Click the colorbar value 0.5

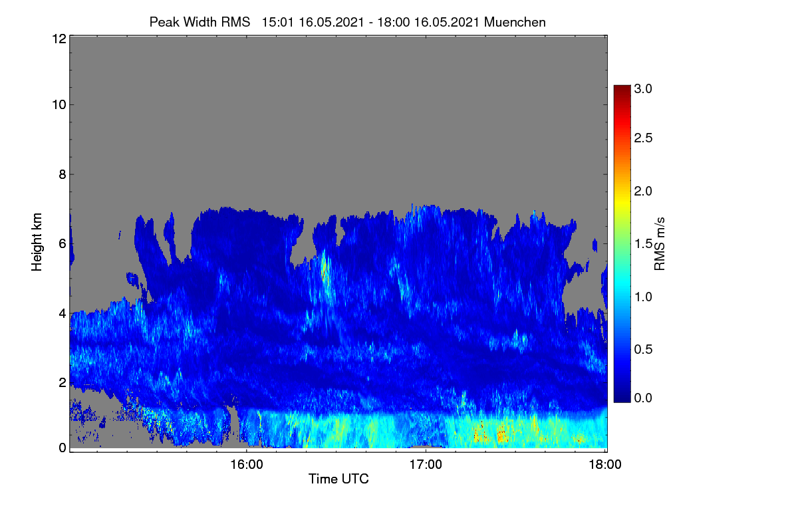coord(643,349)
